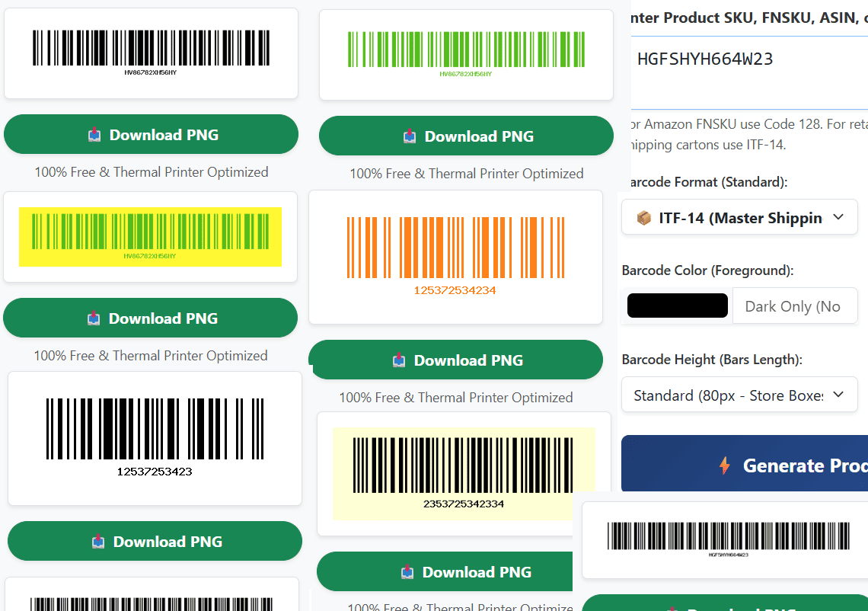Click the Generate Product button with lightning icon
The width and height of the screenshot is (868, 611).
point(745,464)
